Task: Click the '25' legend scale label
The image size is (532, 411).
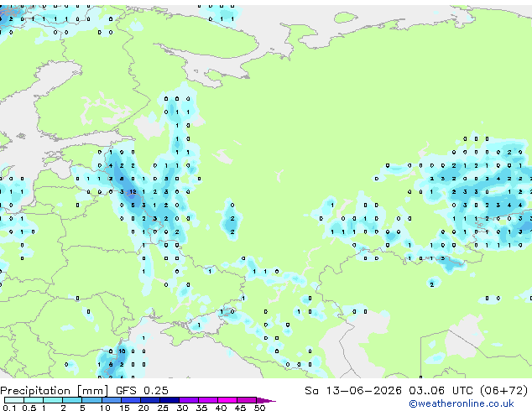Action: [163, 408]
